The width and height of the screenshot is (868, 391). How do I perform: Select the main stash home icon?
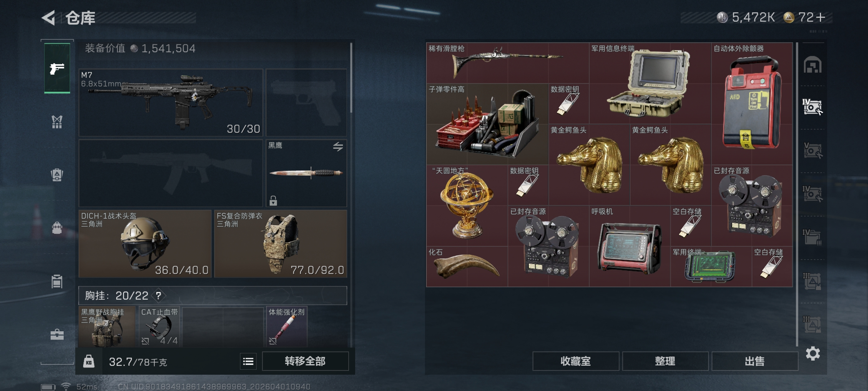tap(813, 64)
